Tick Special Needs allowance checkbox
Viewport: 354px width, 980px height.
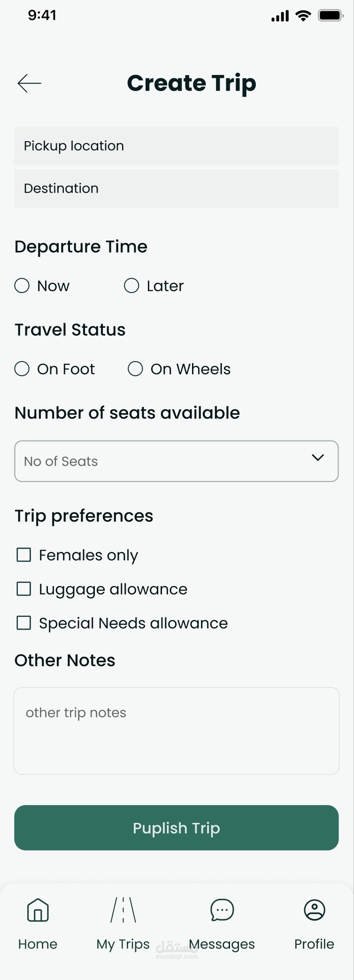click(24, 623)
